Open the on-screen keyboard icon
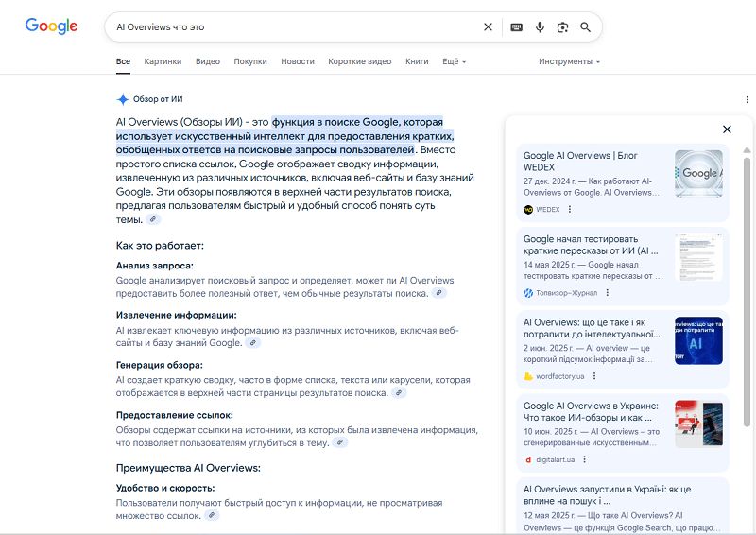 point(516,27)
